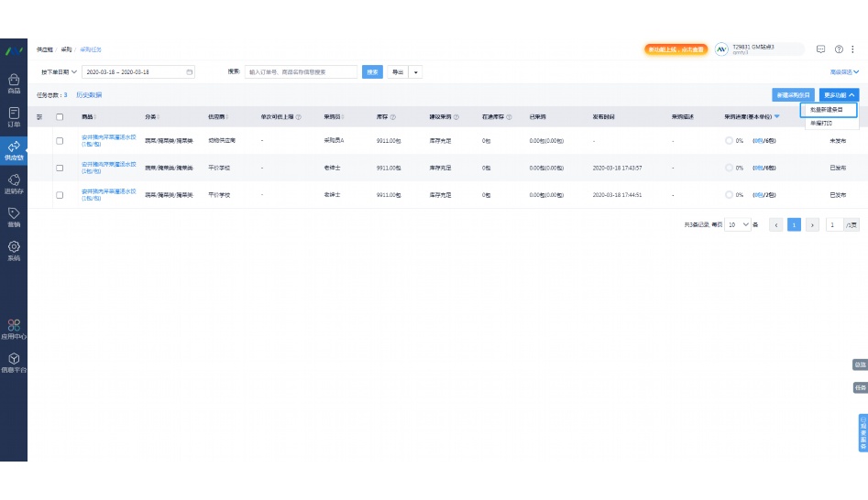Expand the 按下单日期 date type dropdown
The image size is (868, 500).
click(x=59, y=71)
